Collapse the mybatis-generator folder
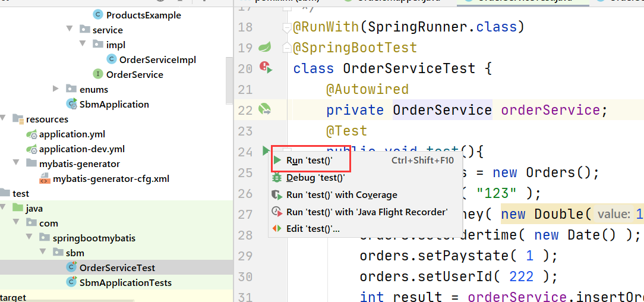This screenshot has height=302, width=644. (17, 162)
